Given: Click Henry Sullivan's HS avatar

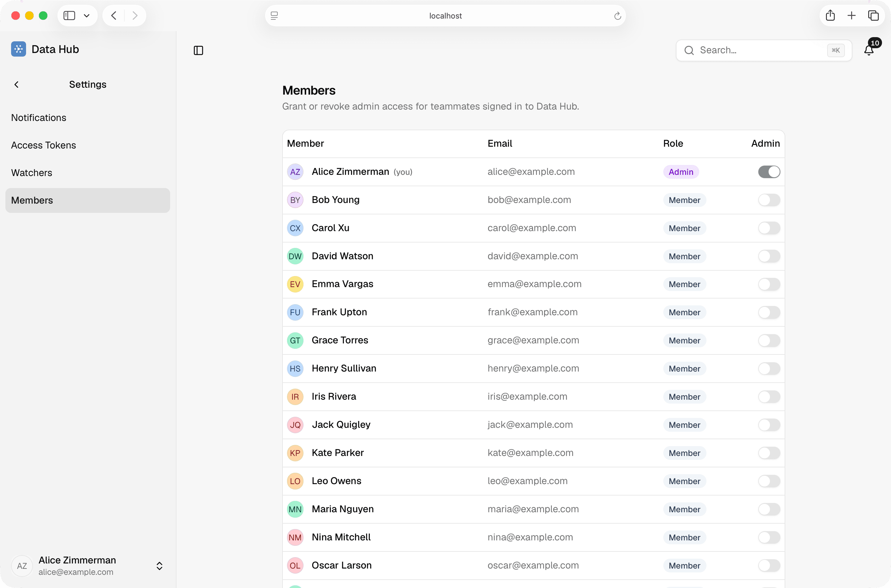Looking at the screenshot, I should 295,369.
